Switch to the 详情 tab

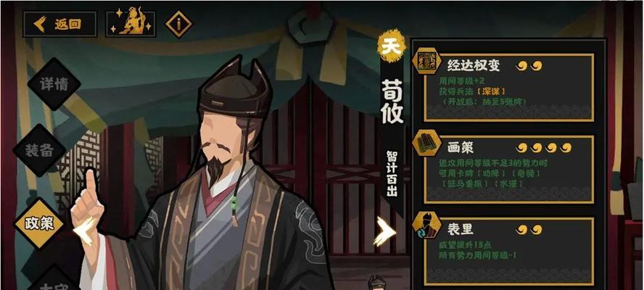(54, 84)
